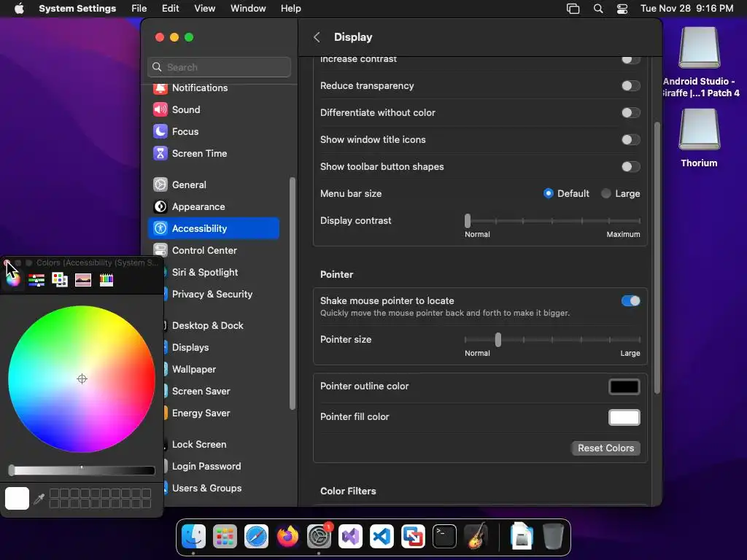Click the Accessibility icon in sidebar
Screen dimensions: 747x560
(160, 228)
